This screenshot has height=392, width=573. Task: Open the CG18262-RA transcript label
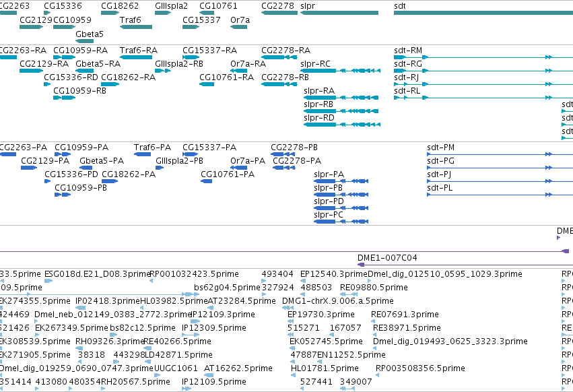128,77
